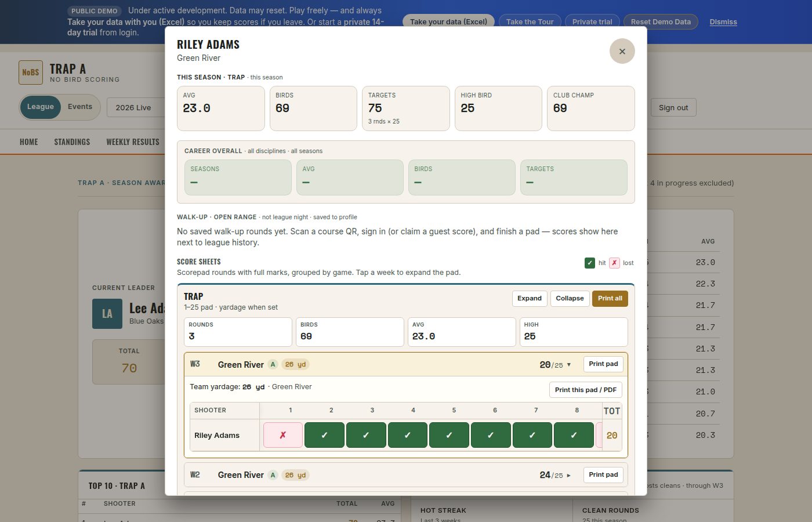The width and height of the screenshot is (812, 522).
Task: Open the WEEKLY RESULTS nav tab
Action: [133, 142]
